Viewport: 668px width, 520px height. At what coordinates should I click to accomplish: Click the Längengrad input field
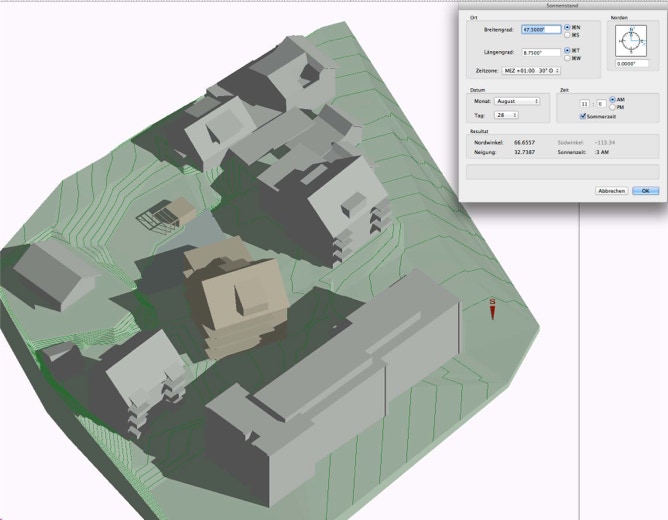(x=541, y=53)
